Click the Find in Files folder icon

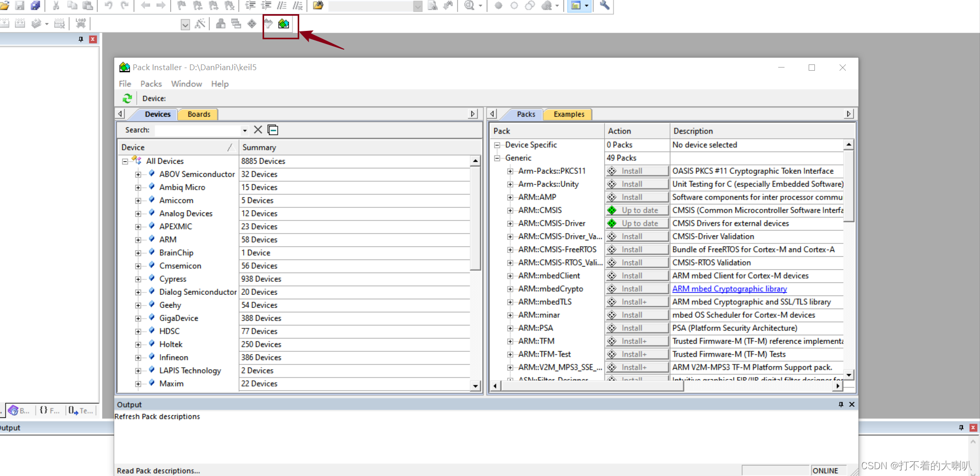click(318, 6)
